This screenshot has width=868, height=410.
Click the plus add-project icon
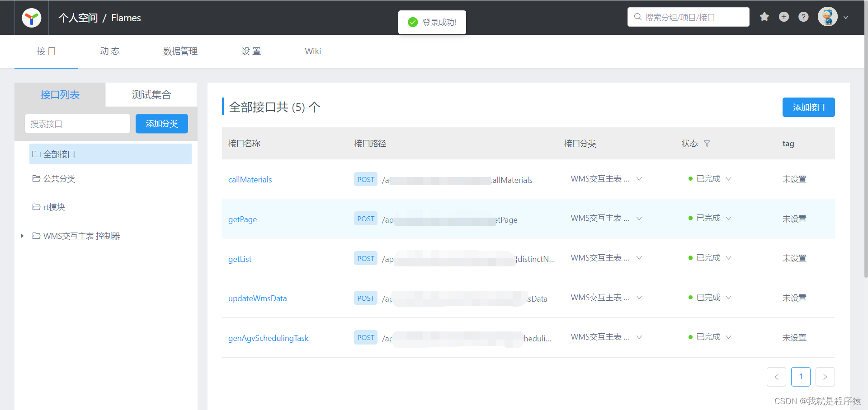click(x=784, y=17)
